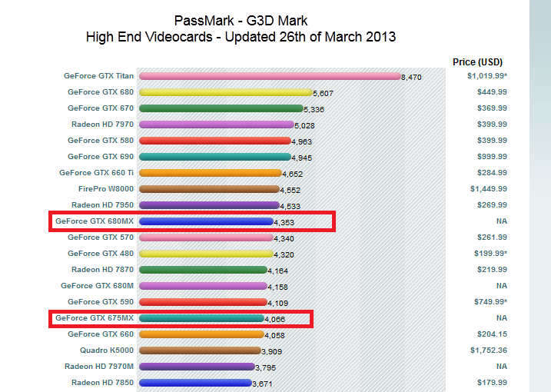Open the GeForce GTX 580 link
This screenshot has height=392, width=551.
tap(101, 141)
